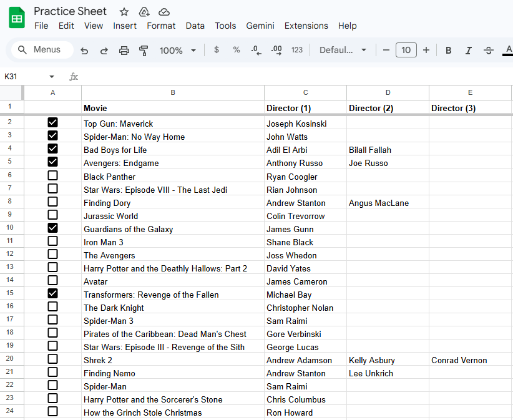513x420 pixels.
Task: Format as currency with dollar sign
Action: (217, 50)
